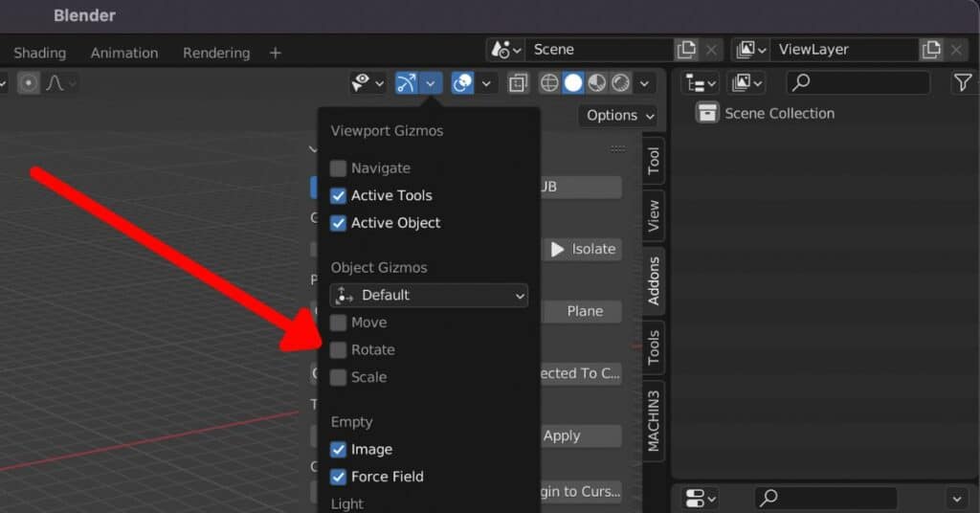Open the Rendering workspace tab

click(216, 53)
